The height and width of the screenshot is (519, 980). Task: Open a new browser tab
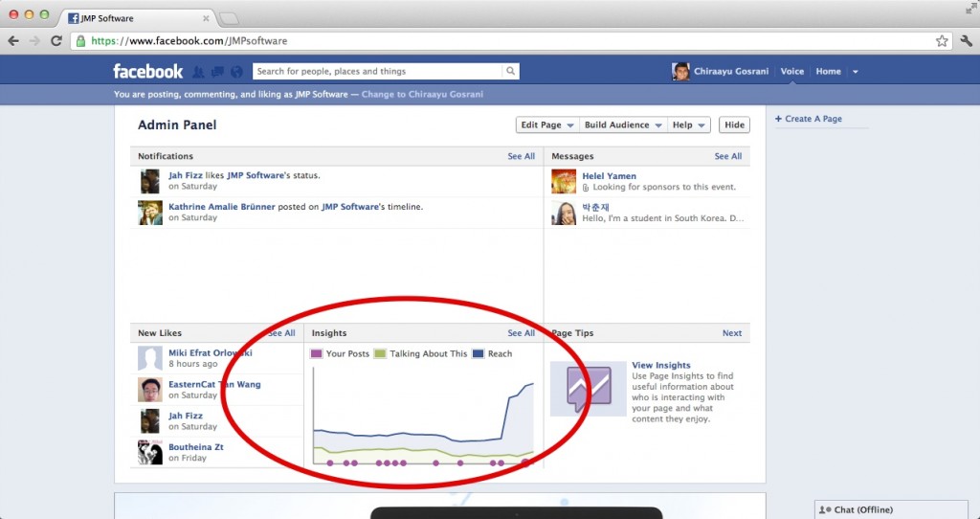pyautogui.click(x=228, y=19)
